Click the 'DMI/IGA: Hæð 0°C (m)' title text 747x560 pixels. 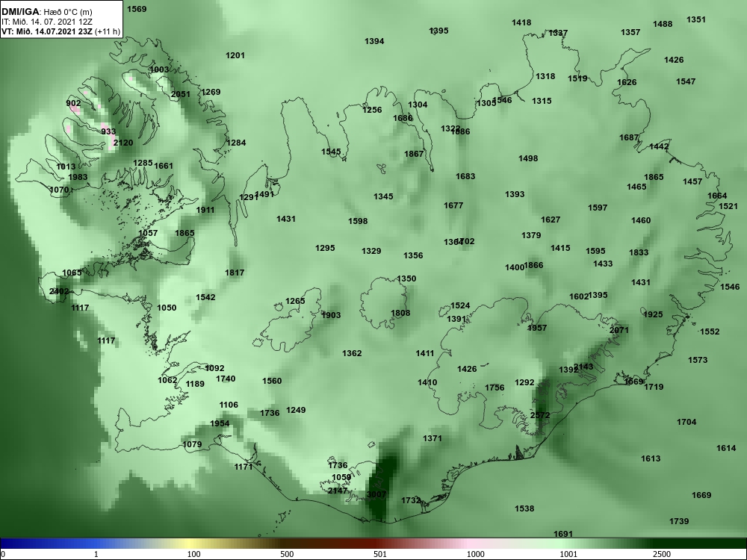click(x=47, y=12)
